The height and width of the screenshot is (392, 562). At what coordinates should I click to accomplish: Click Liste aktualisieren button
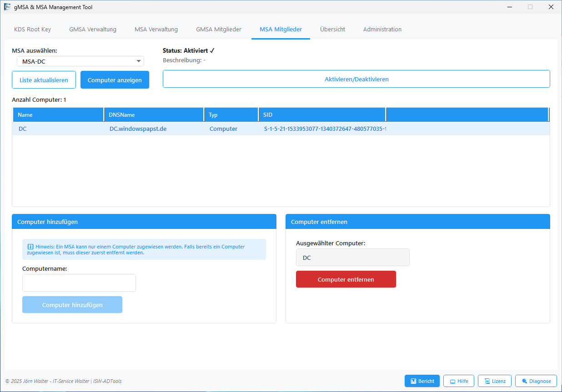(44, 80)
